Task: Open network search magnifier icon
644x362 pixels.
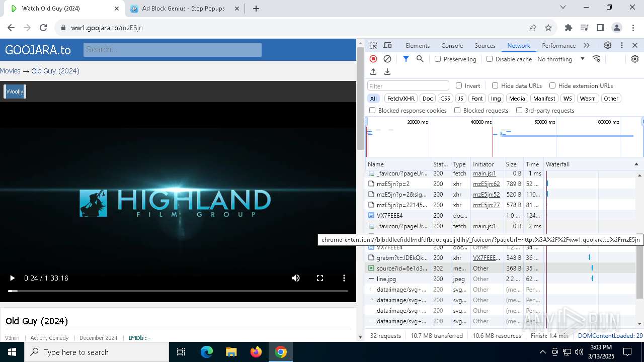Action: (x=420, y=59)
